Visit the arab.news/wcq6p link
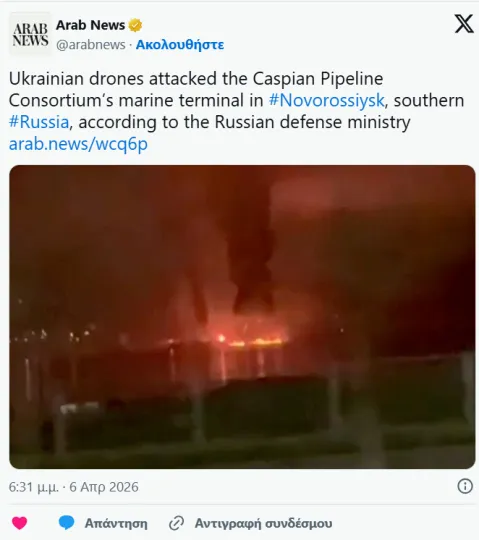 78,144
